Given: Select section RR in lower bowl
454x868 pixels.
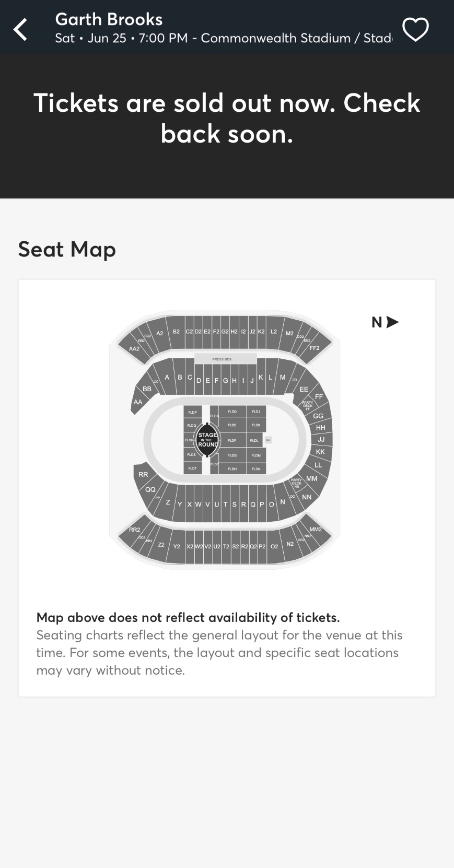Looking at the screenshot, I should 143,474.
